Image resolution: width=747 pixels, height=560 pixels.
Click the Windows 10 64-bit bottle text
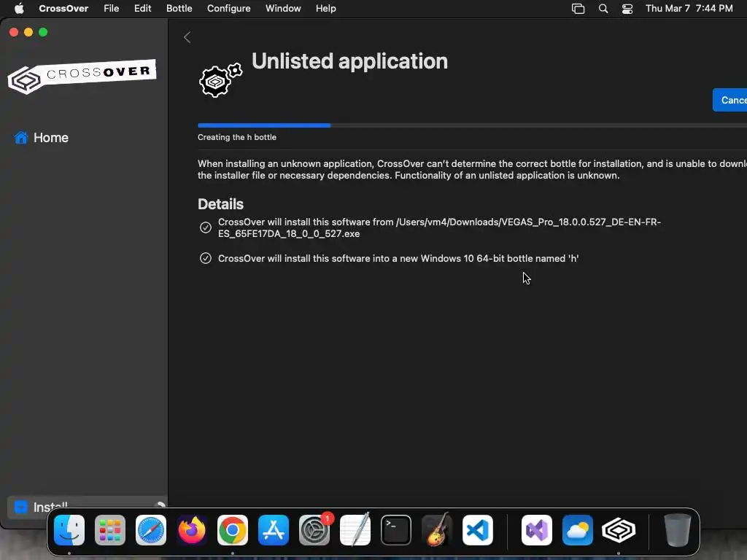coord(398,259)
